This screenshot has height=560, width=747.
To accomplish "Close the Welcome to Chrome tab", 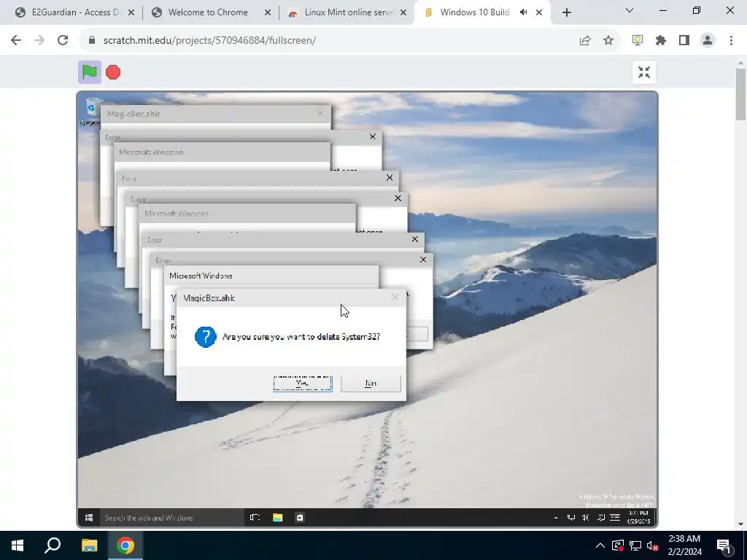I will (268, 12).
